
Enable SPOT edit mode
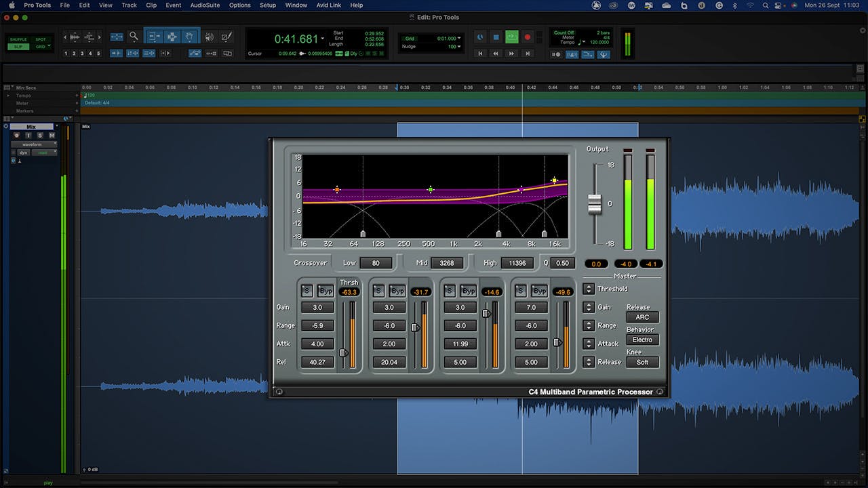click(x=41, y=39)
